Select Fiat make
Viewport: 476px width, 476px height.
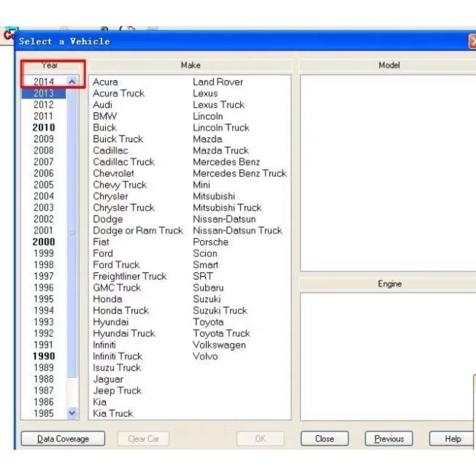click(x=101, y=242)
